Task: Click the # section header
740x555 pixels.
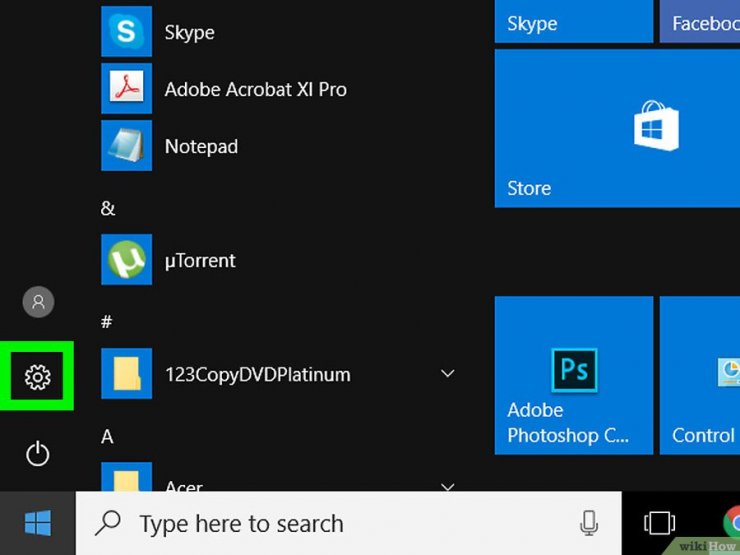Action: 107,322
